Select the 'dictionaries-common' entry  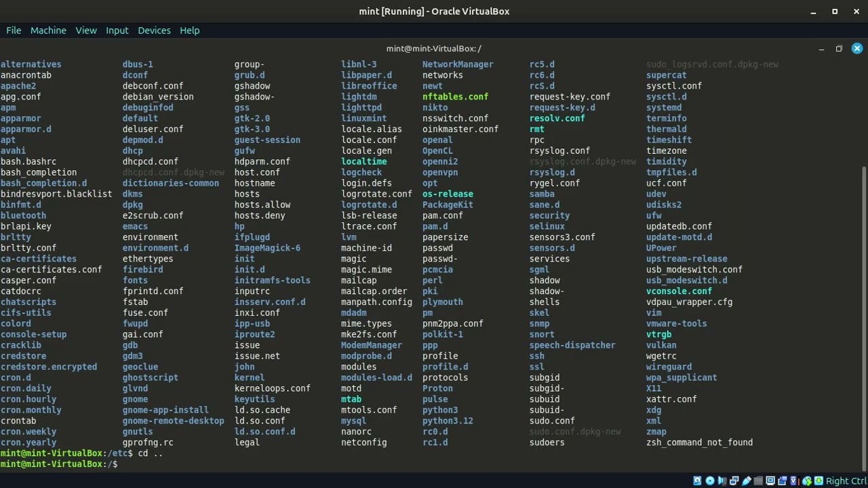click(171, 183)
